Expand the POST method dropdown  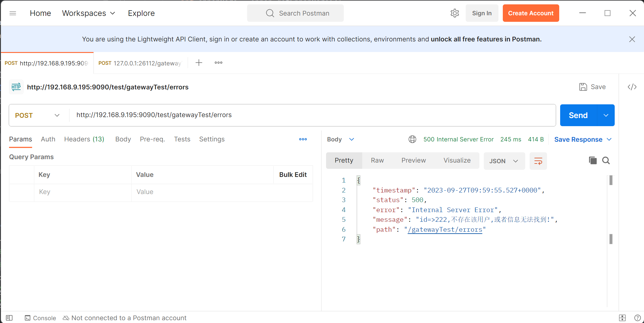click(x=37, y=115)
